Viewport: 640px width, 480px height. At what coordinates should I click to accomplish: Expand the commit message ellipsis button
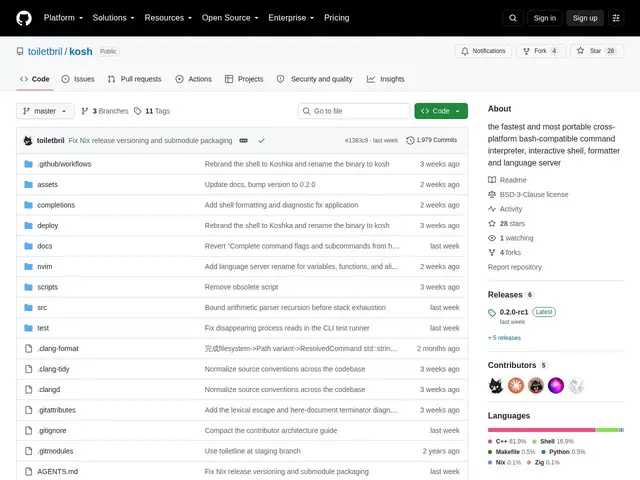click(x=243, y=140)
